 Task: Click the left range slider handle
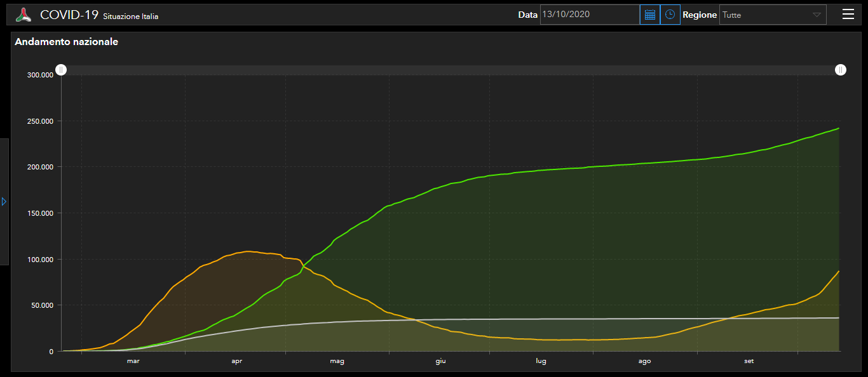click(x=60, y=70)
